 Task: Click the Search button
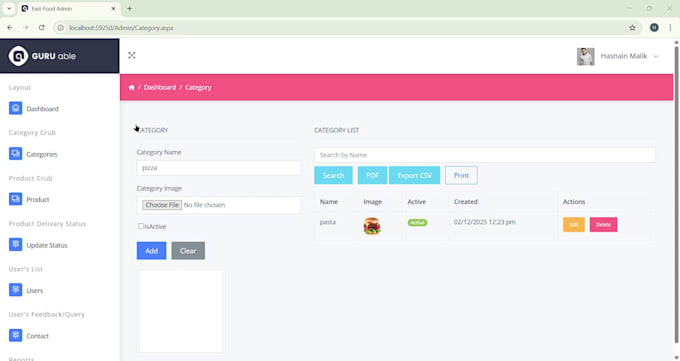coord(333,175)
